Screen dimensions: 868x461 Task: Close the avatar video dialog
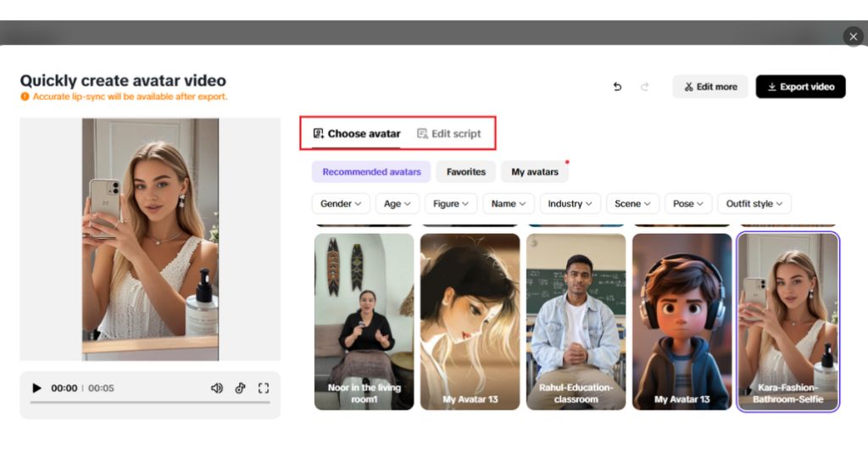853,36
